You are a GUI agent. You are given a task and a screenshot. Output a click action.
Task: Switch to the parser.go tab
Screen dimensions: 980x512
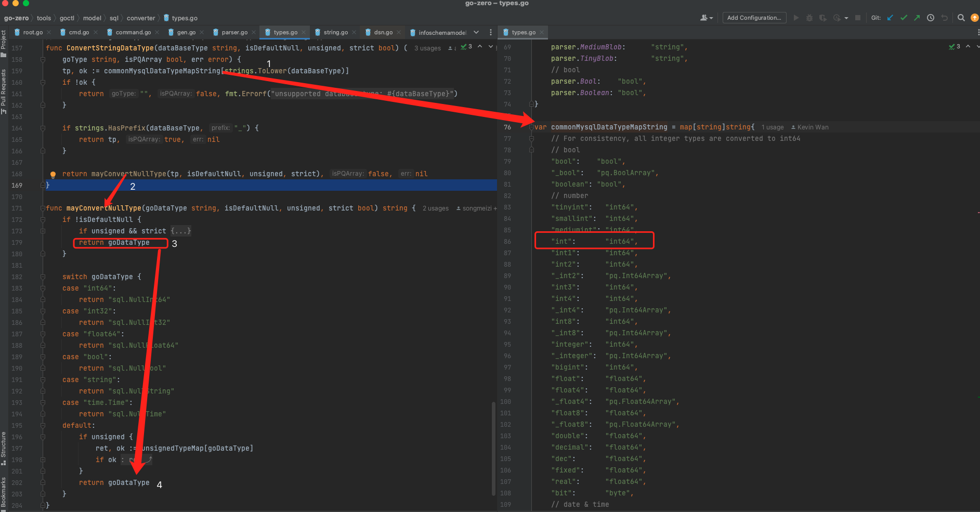click(234, 32)
